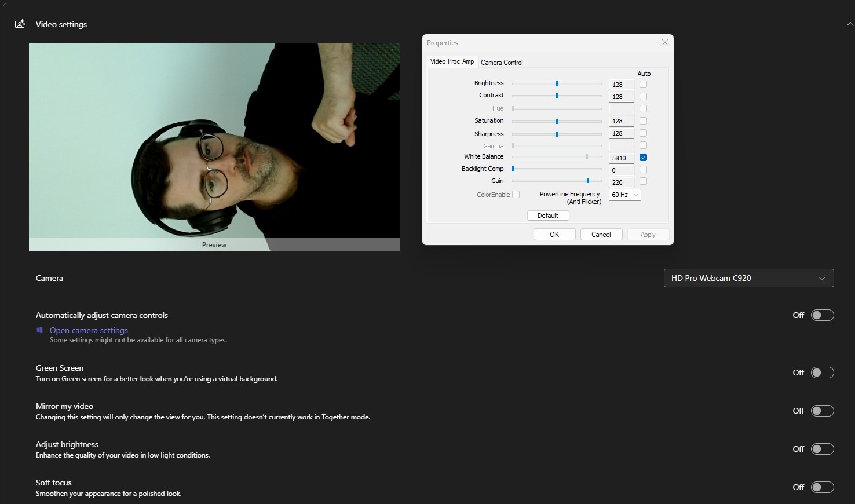Screen dimensions: 855x504
Task: Turn on Adjust brightness
Action: coord(821,449)
